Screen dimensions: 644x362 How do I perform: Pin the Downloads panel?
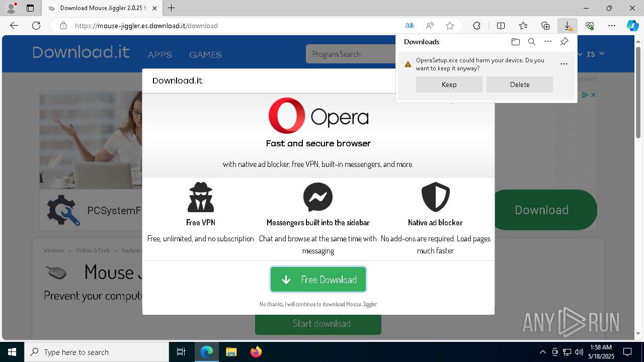point(565,42)
